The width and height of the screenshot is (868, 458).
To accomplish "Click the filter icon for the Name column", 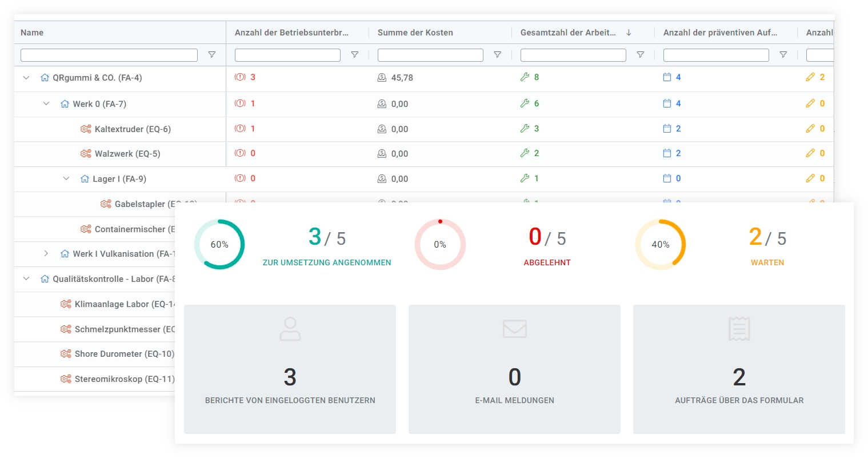I will (212, 55).
